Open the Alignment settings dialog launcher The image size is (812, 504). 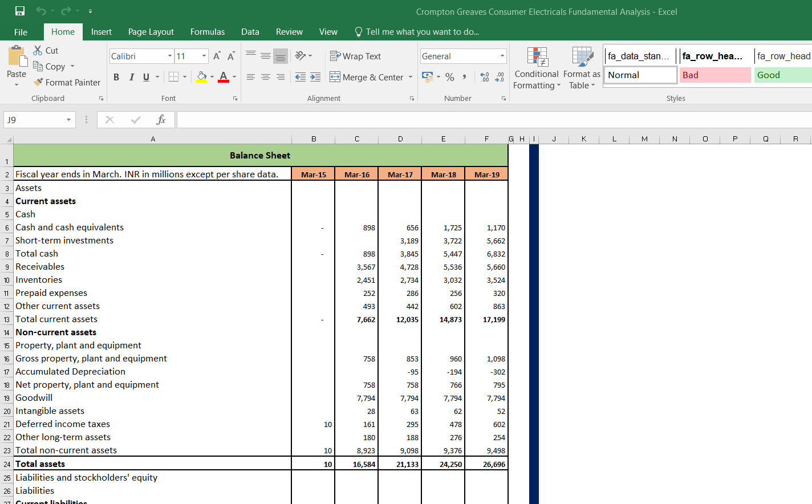coord(412,99)
